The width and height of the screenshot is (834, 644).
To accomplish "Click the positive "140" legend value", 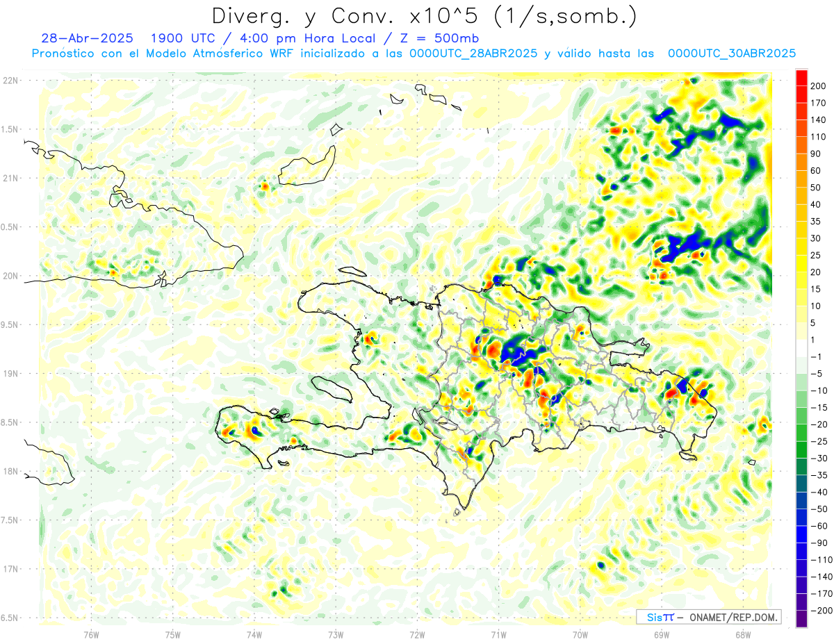I will coord(818,120).
